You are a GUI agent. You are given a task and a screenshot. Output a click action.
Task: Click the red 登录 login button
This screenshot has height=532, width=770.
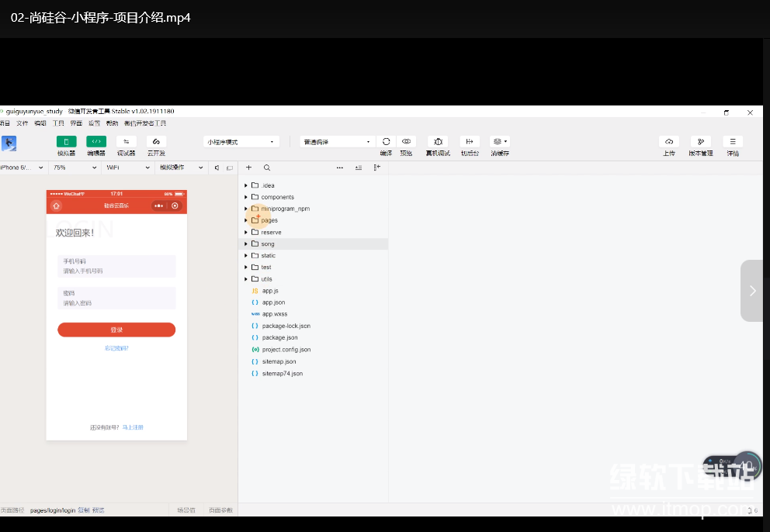[116, 330]
